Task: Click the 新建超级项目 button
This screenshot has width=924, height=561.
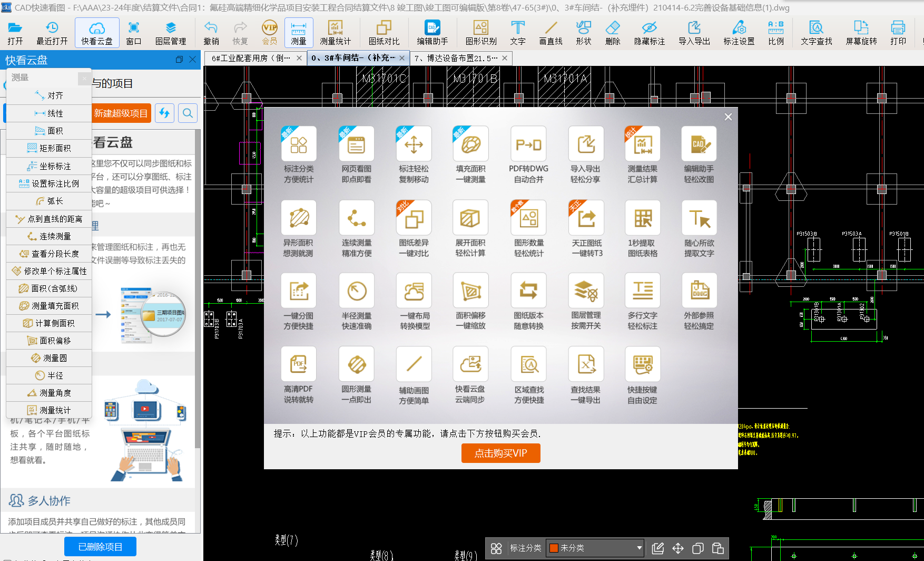Action: coord(121,113)
